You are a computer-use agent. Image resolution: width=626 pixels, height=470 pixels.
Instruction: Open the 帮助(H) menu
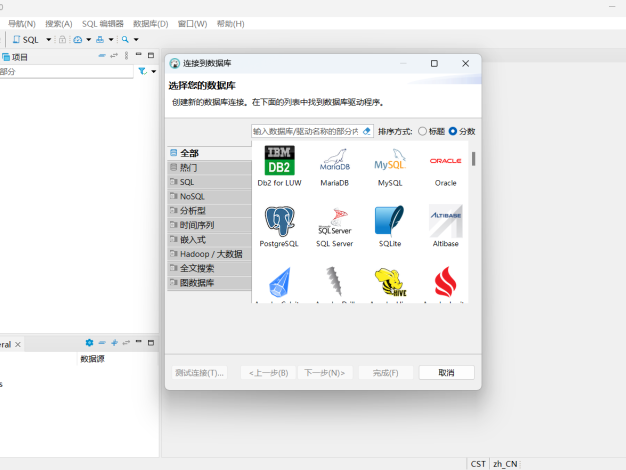pos(230,24)
